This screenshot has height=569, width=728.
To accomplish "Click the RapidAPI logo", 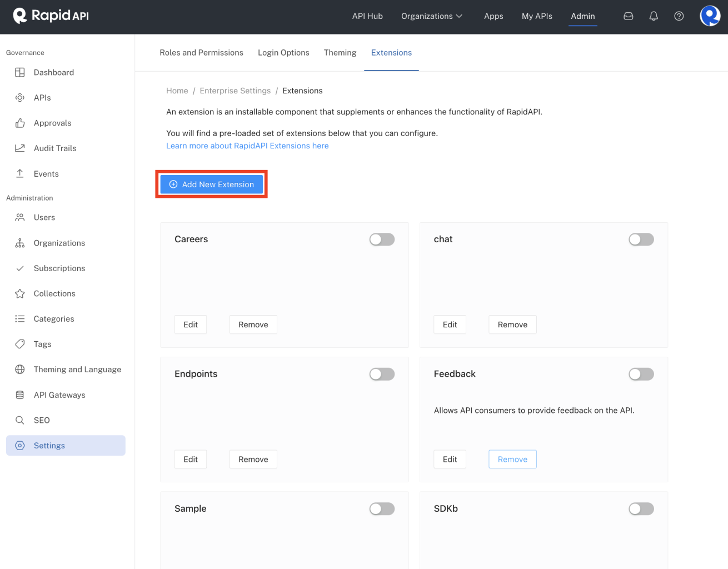I will coord(51,16).
